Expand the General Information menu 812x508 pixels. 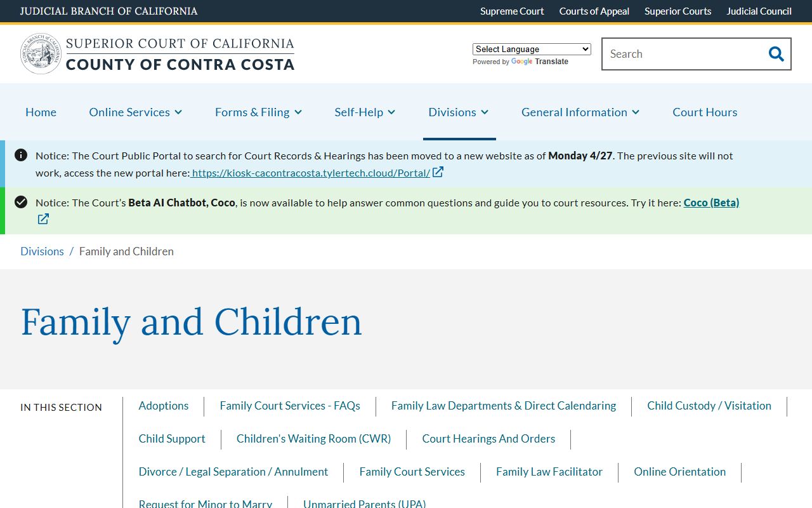click(x=580, y=112)
